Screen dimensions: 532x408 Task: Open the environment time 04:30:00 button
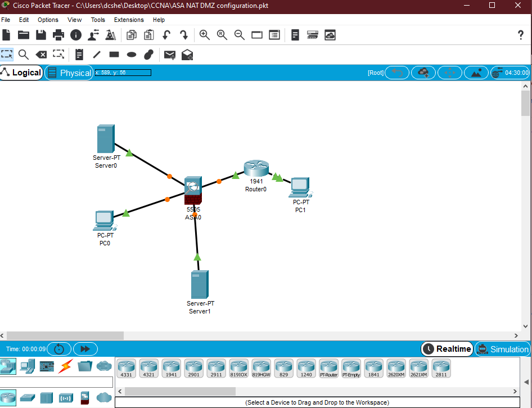tap(510, 73)
